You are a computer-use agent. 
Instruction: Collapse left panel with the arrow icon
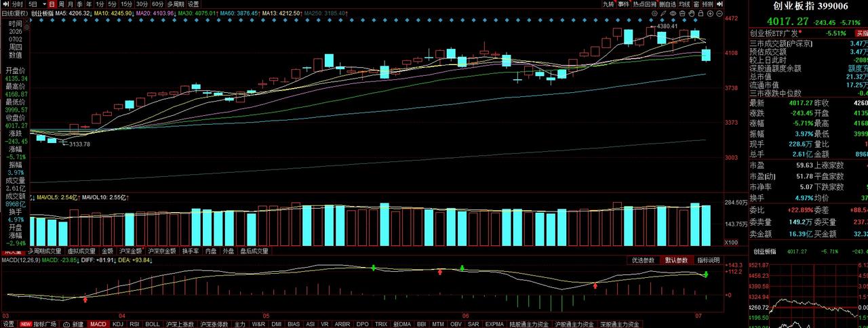pyautogui.click(x=6, y=4)
